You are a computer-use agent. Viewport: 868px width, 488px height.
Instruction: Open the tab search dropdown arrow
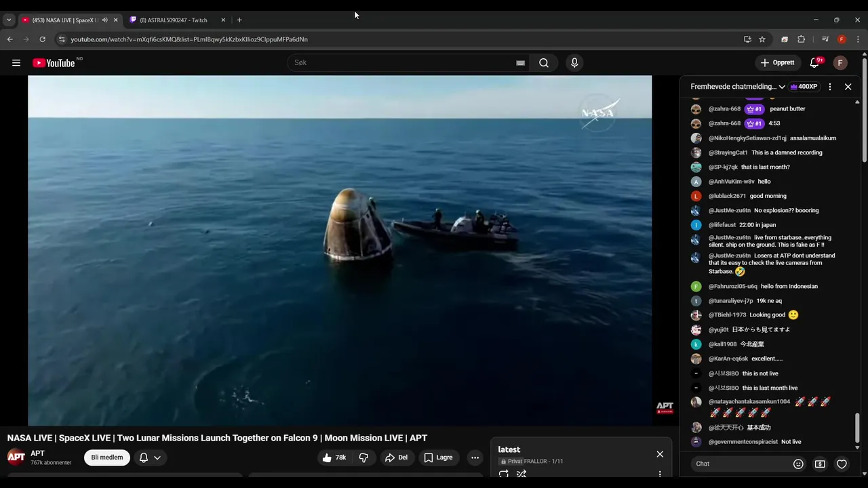pos(9,20)
